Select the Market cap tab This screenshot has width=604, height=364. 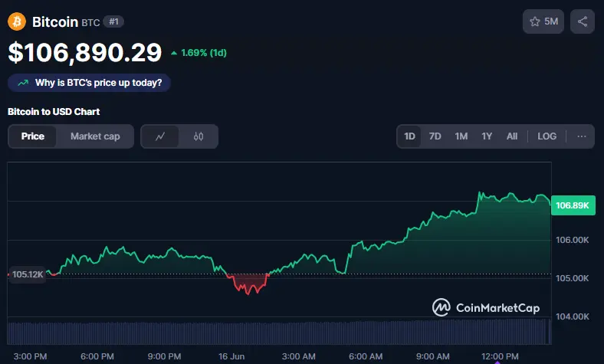point(95,136)
